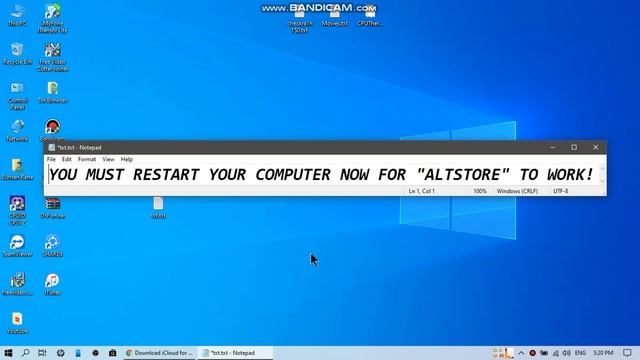Open Microsoft Store from taskbar

[113, 353]
